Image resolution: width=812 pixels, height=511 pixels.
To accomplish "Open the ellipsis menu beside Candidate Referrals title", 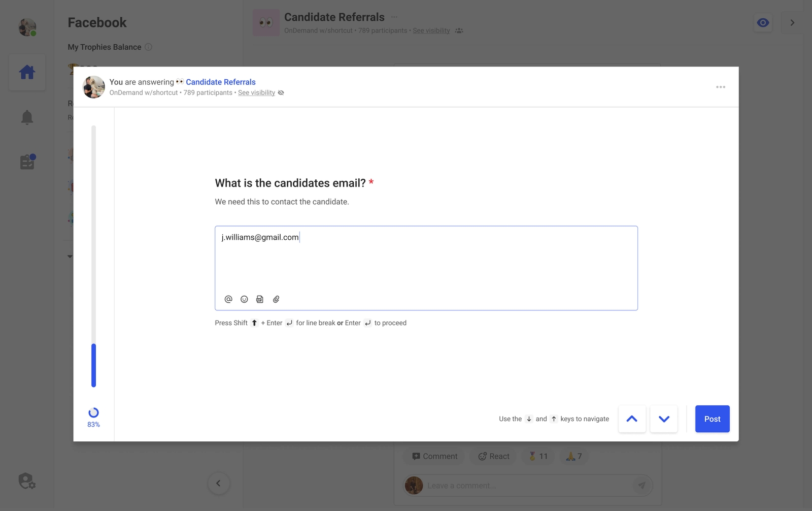I will [394, 16].
